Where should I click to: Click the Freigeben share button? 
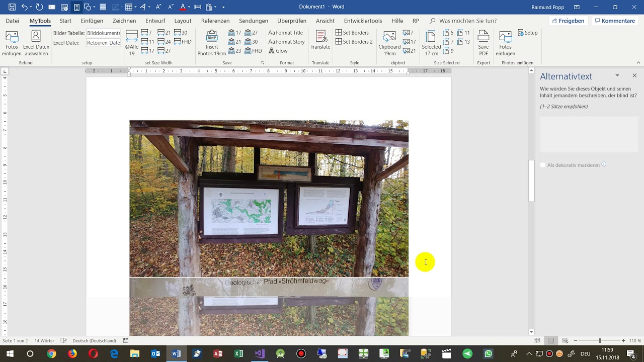tap(568, 21)
